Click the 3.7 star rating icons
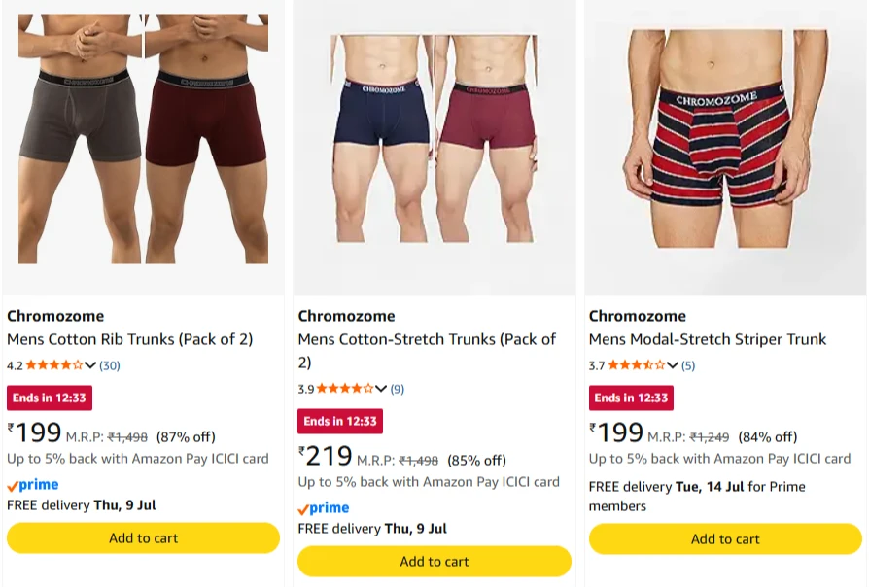 pos(637,365)
